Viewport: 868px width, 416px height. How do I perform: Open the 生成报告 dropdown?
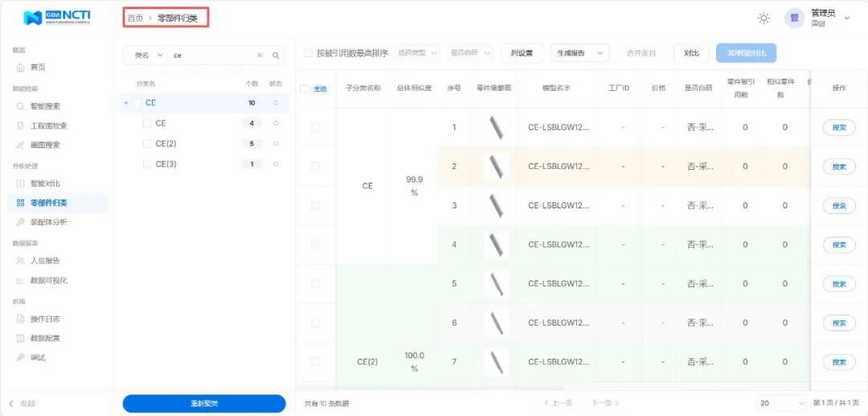click(579, 53)
